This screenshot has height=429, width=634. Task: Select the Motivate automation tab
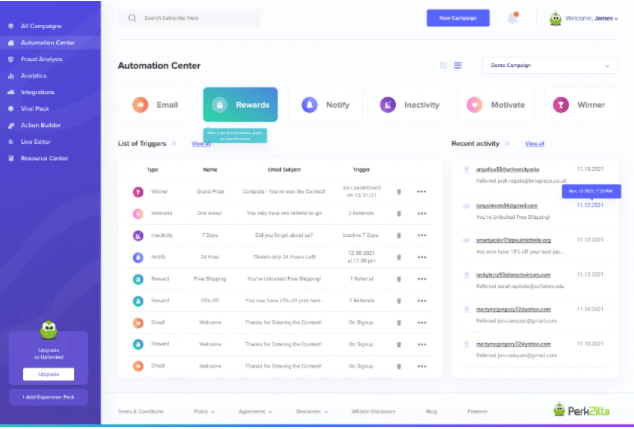click(496, 105)
